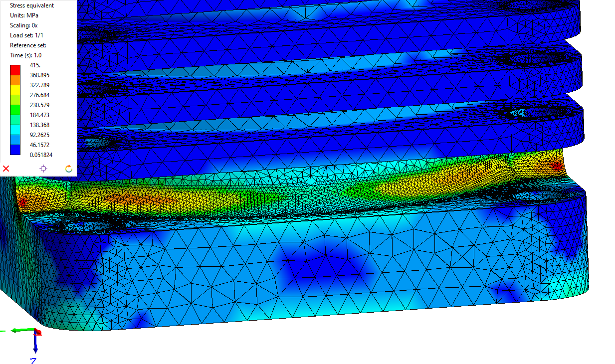Click the red stress marker on left fillet
The image size is (615, 364).
[x=22, y=201]
